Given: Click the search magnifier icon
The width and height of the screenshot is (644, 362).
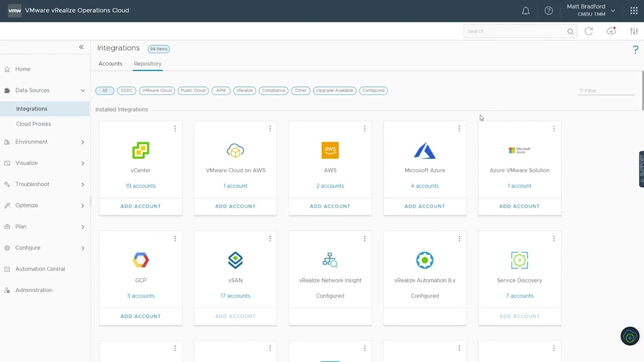Looking at the screenshot, I should [x=570, y=31].
